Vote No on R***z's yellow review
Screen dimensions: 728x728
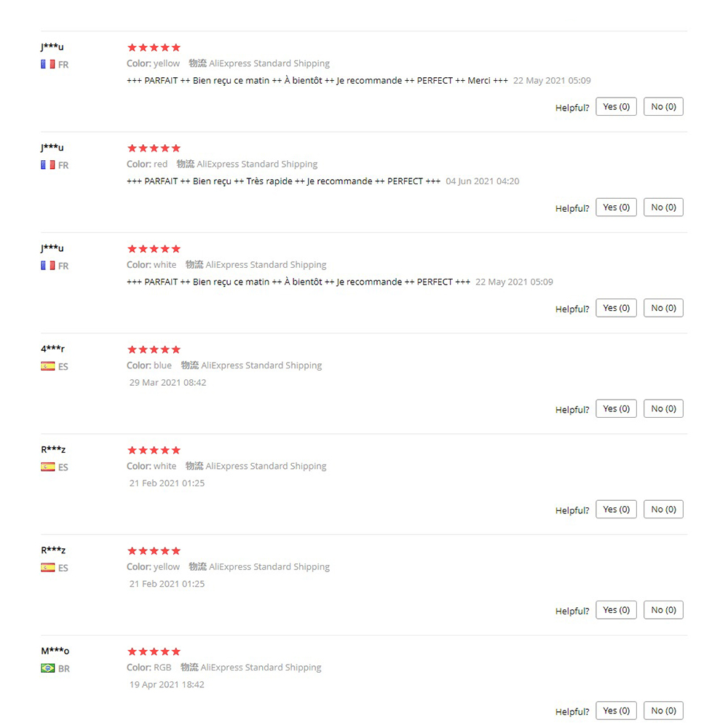tap(663, 610)
